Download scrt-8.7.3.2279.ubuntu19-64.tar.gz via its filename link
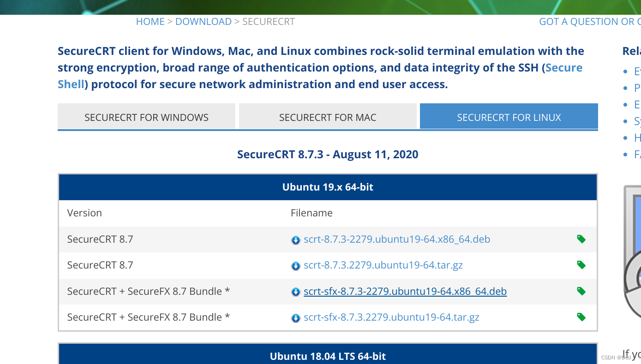Image resolution: width=641 pixels, height=364 pixels. click(x=383, y=265)
